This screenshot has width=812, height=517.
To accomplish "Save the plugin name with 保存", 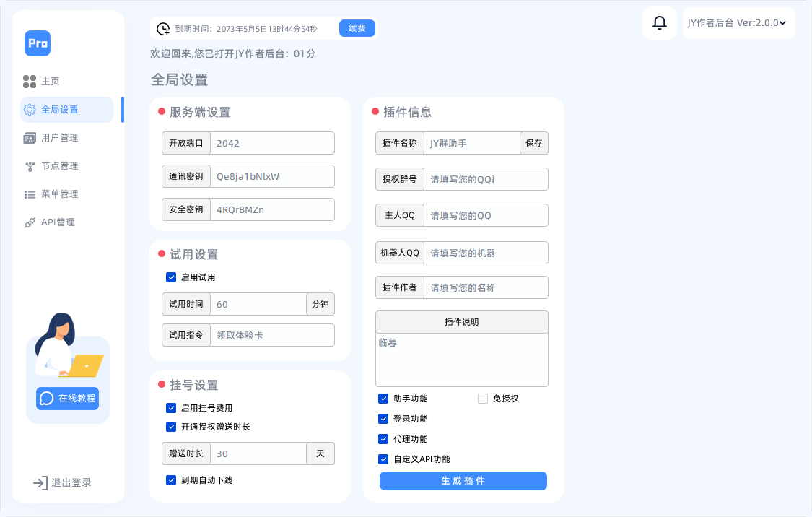I will pos(533,143).
